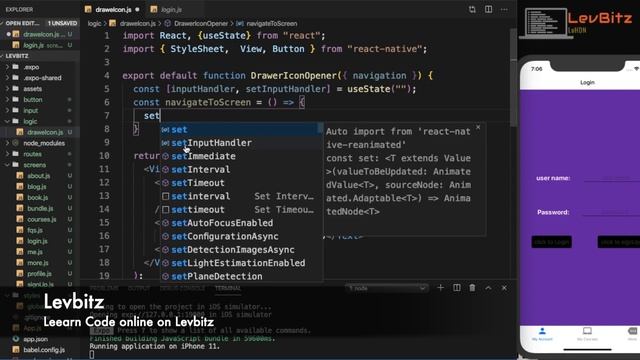Switch to drawelcon.js editor tab
Image resolution: width=640 pixels, height=360 pixels.
[x=113, y=9]
